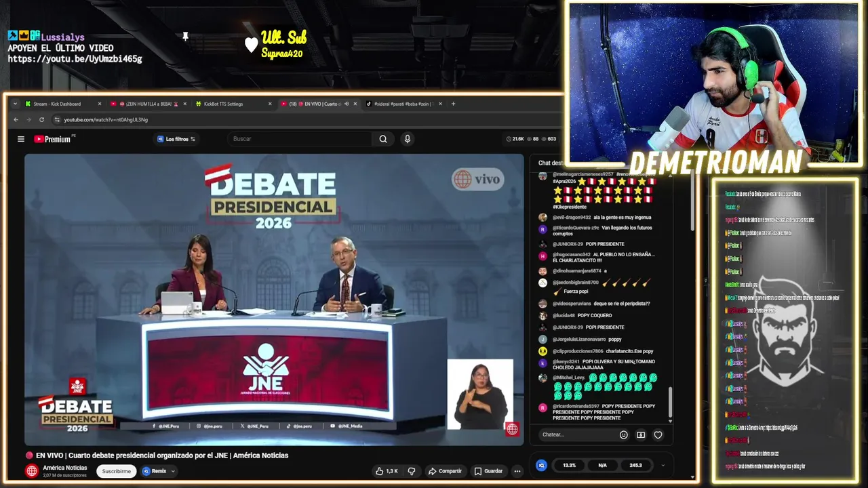Open América Noticias channel avatar
This screenshot has height=488, width=868.
(x=32, y=471)
